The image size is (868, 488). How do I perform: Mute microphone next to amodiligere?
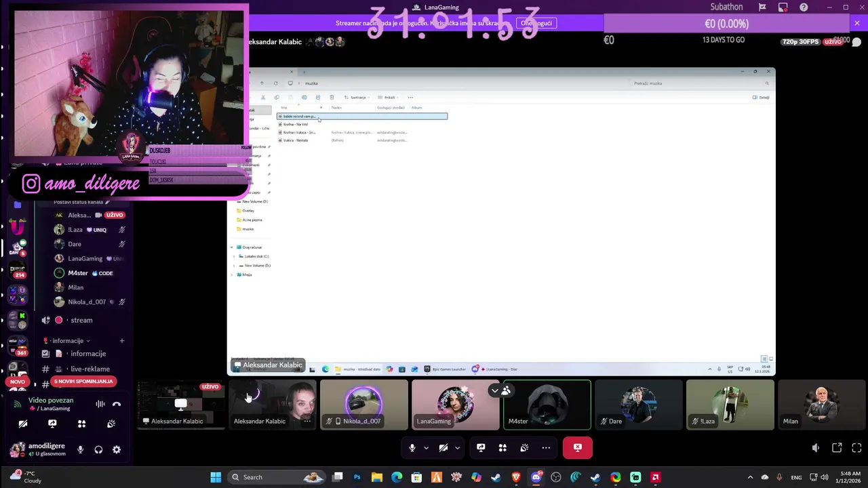point(81,449)
